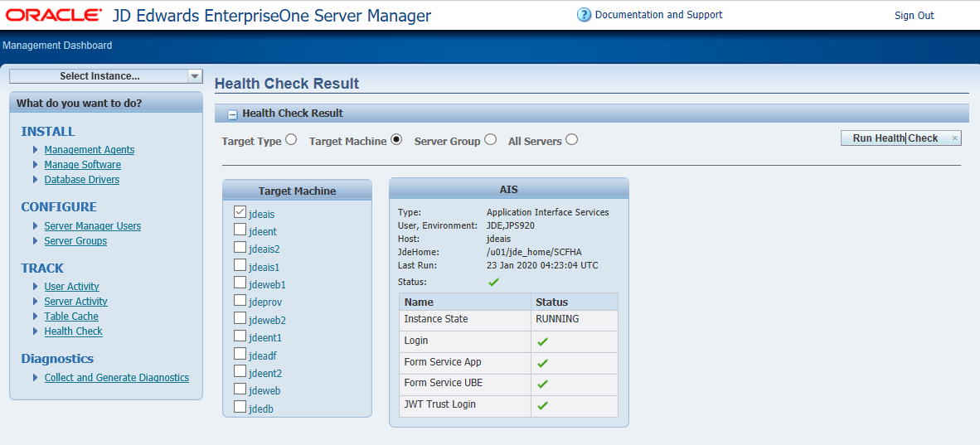Check the jdeadf checkbox

tap(240, 354)
